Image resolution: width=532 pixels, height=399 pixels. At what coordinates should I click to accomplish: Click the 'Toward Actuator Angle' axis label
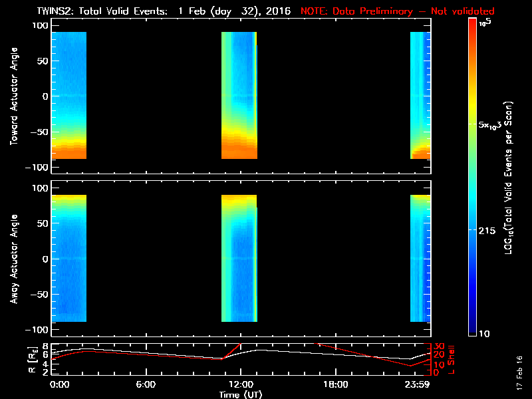coord(14,96)
